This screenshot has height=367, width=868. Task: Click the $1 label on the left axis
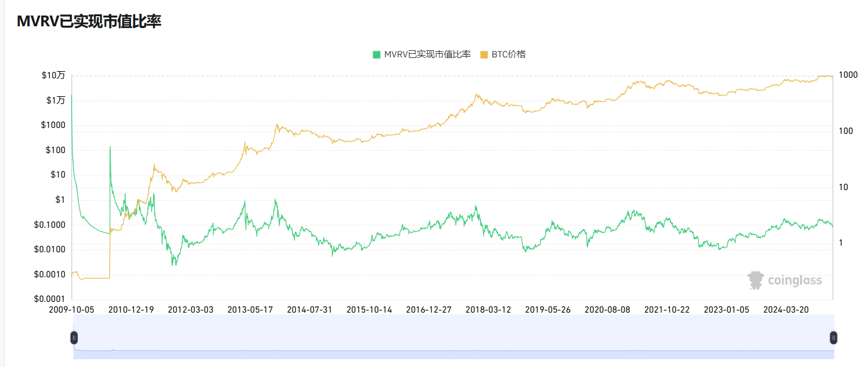[59, 200]
